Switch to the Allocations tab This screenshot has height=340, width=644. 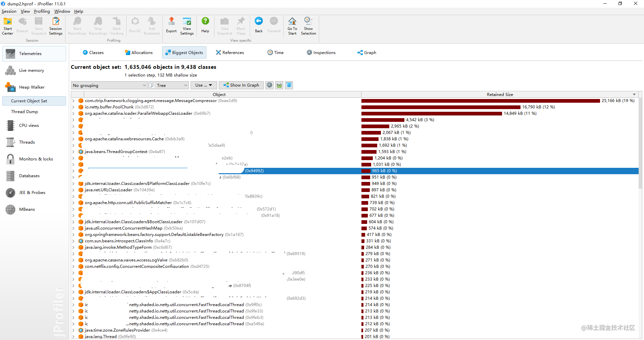pos(139,52)
